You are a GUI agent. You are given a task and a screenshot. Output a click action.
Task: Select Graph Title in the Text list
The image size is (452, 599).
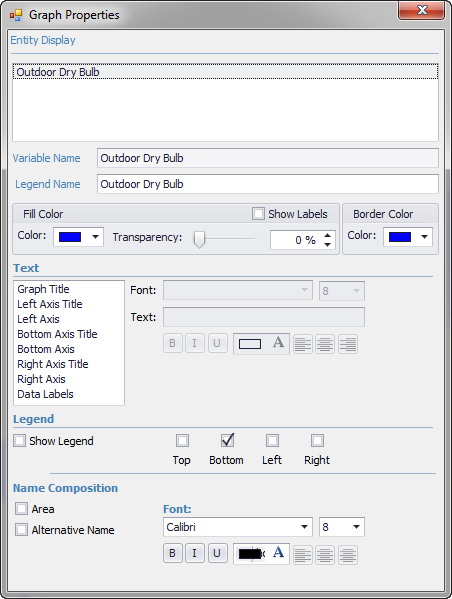44,289
